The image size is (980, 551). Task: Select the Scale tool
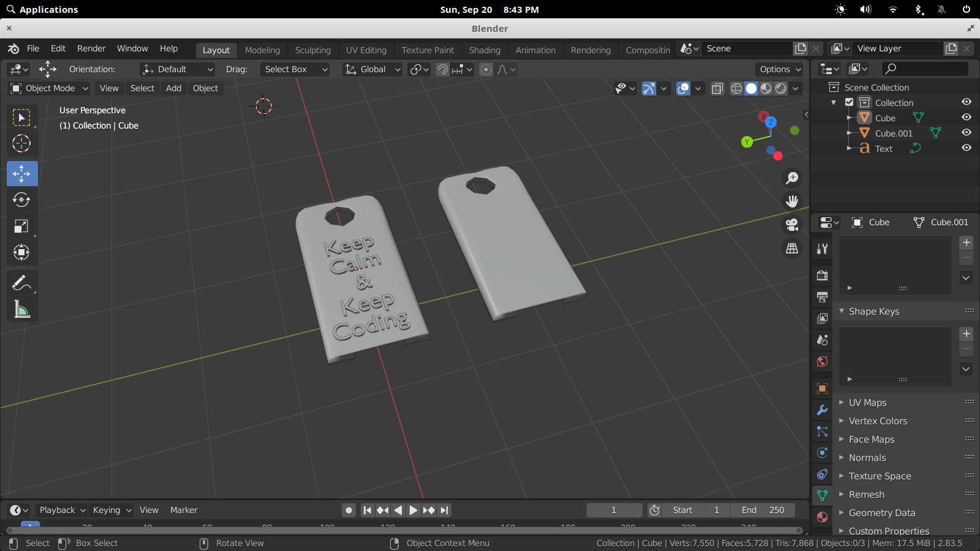click(x=21, y=226)
